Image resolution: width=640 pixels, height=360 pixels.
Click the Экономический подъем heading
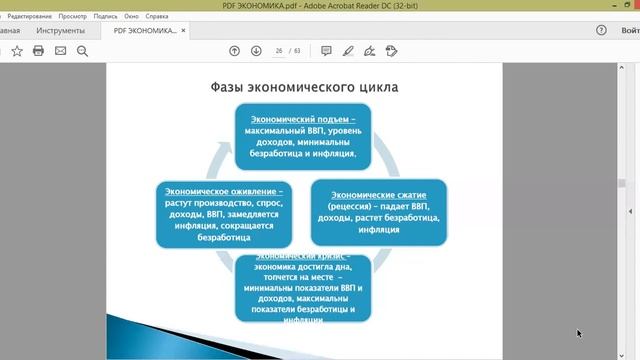tap(303, 119)
